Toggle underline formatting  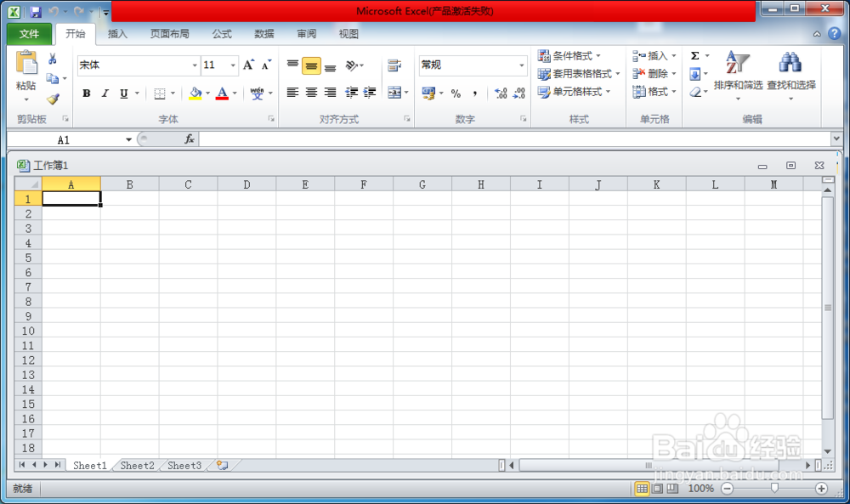coord(123,93)
